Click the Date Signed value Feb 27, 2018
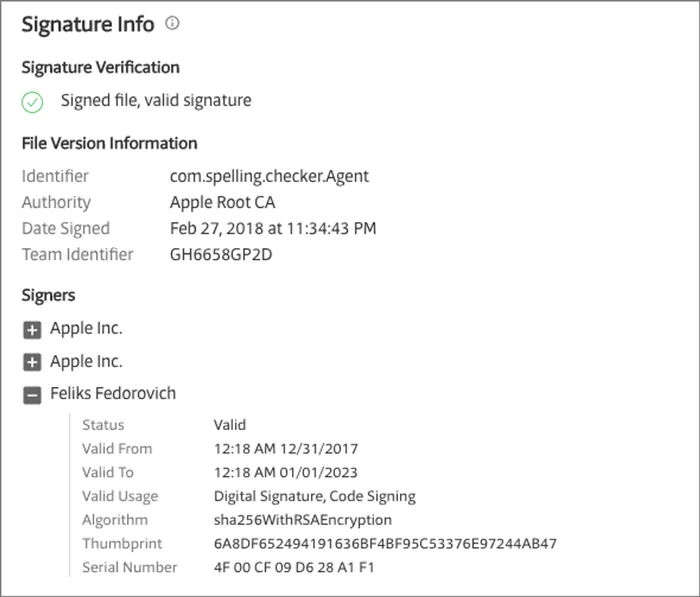The image size is (700, 597). tap(273, 228)
